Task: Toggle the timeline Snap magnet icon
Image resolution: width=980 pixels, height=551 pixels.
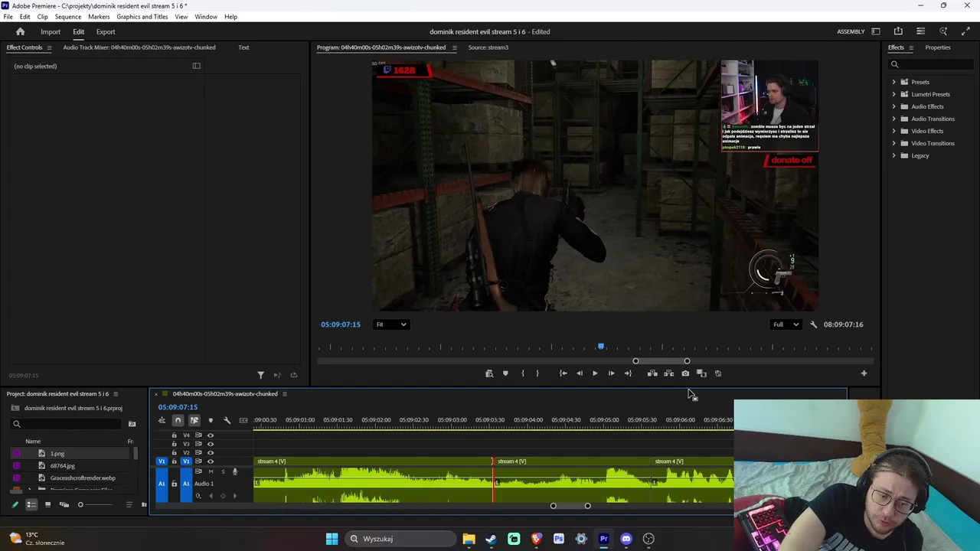Action: tap(178, 420)
